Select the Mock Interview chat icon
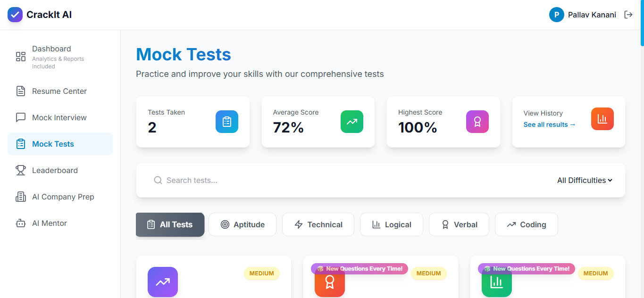The height and width of the screenshot is (298, 644). tap(21, 117)
